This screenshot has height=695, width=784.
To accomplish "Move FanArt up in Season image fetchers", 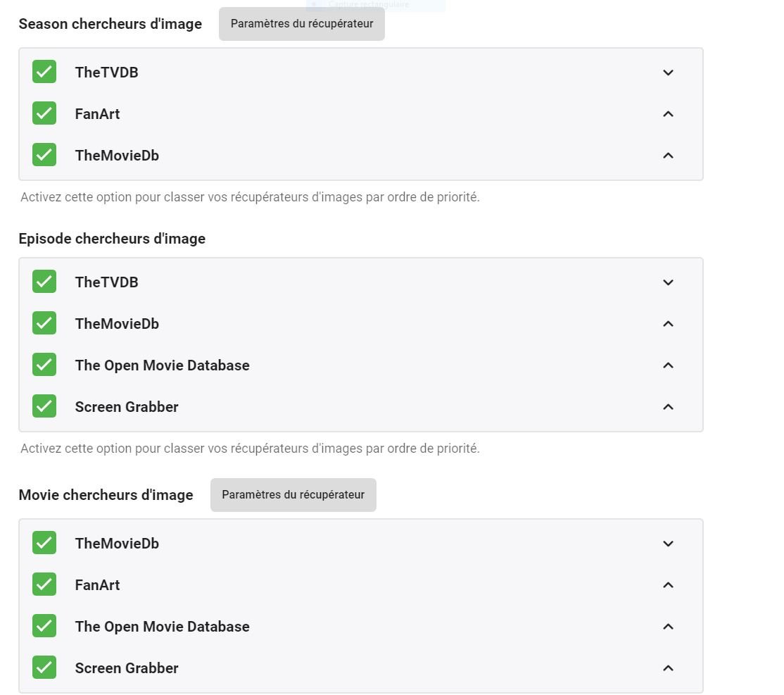I will point(668,114).
